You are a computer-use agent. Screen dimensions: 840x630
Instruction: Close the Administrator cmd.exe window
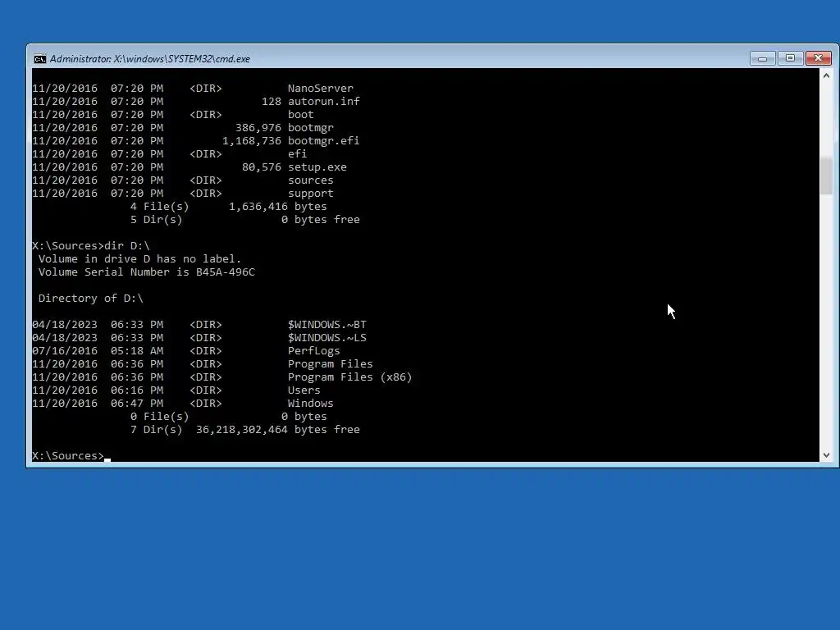[x=818, y=58]
